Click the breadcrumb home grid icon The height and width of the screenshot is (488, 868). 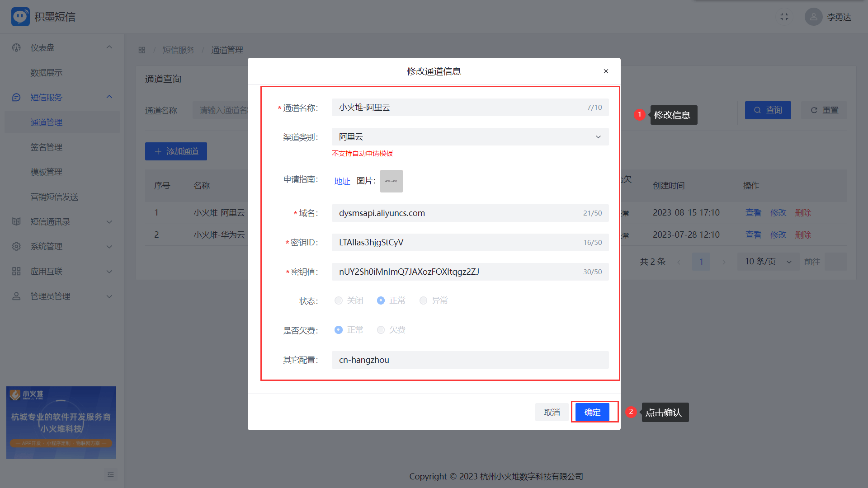coord(142,50)
